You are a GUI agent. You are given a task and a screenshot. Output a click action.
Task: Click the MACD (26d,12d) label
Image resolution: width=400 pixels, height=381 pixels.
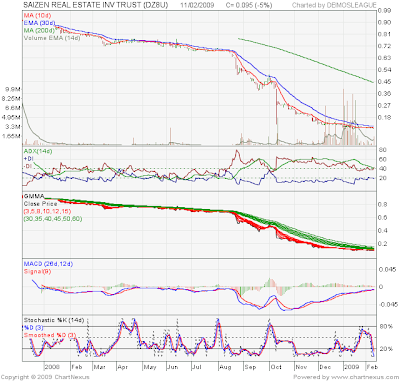click(48, 264)
